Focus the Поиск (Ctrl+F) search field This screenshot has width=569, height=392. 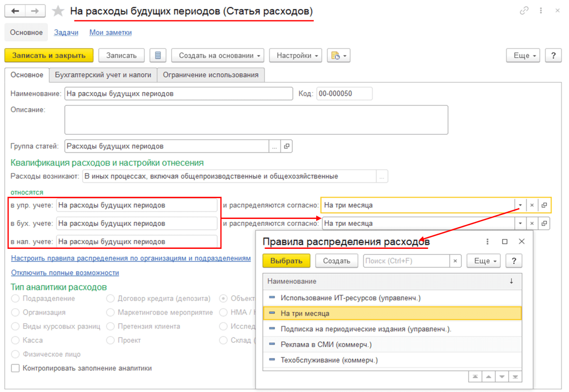click(x=406, y=261)
